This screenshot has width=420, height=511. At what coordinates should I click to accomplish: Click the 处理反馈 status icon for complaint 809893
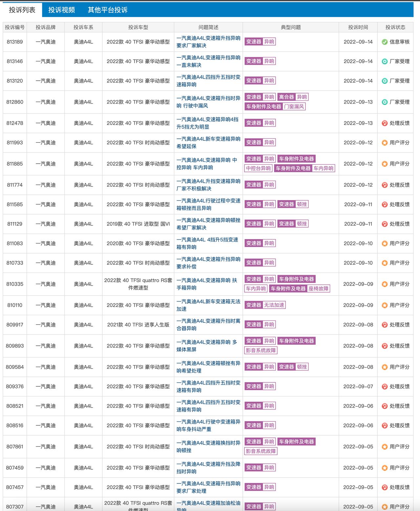[x=385, y=346]
